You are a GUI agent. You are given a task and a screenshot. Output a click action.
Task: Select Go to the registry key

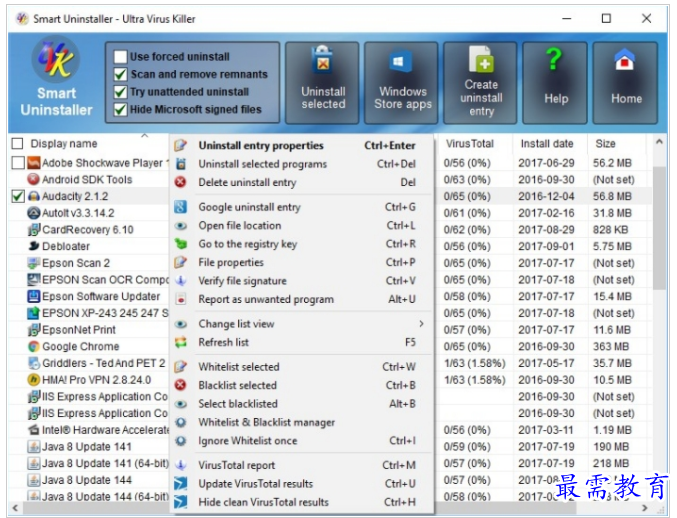[302, 244]
